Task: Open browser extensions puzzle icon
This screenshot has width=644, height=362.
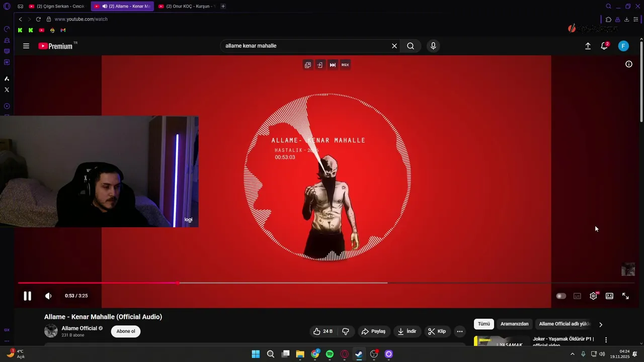Action: [x=608, y=20]
